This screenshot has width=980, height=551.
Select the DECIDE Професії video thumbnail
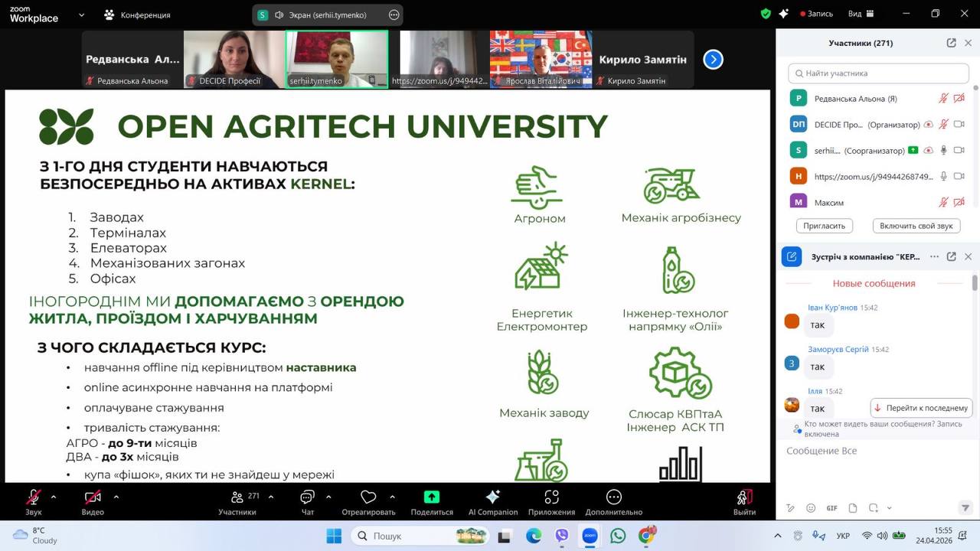(x=234, y=59)
